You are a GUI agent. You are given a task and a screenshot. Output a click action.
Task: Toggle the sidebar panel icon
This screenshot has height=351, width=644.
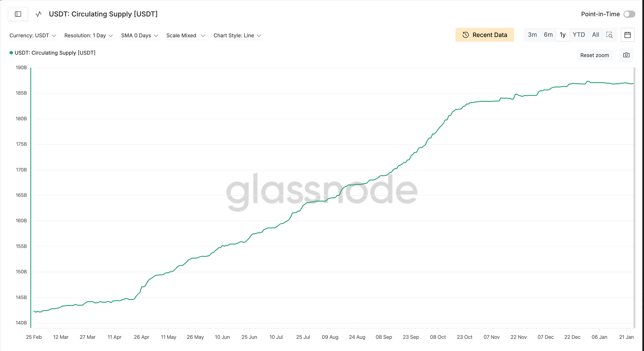click(18, 14)
